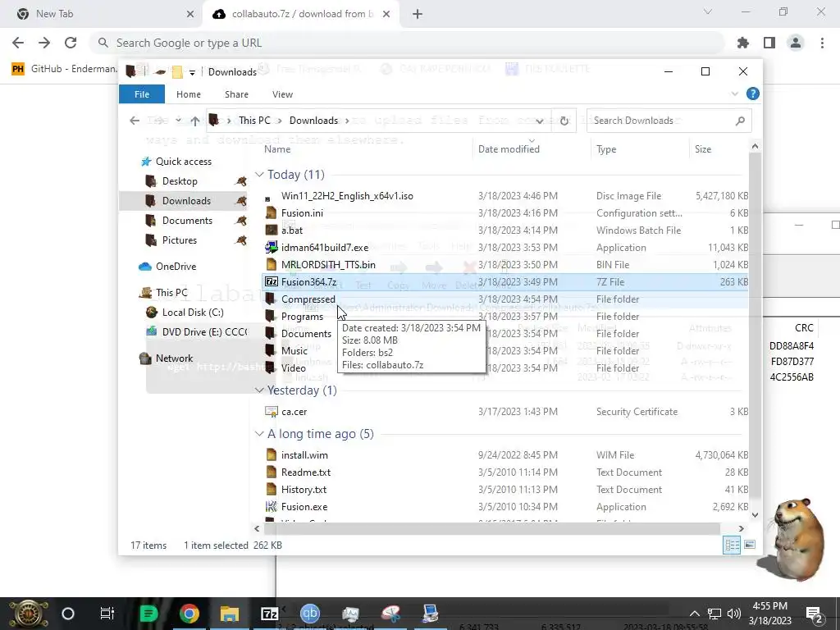
Task: Switch to collabauto.7z download tab
Action: (301, 14)
